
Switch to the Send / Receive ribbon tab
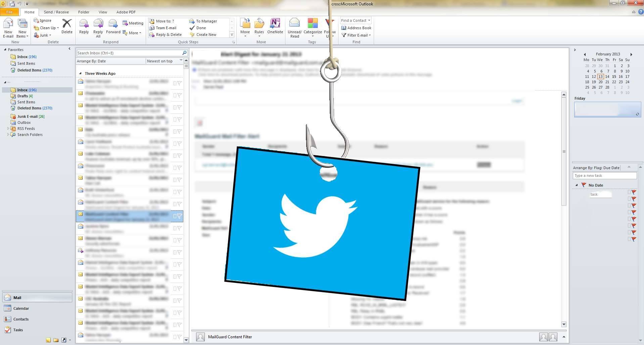[56, 12]
